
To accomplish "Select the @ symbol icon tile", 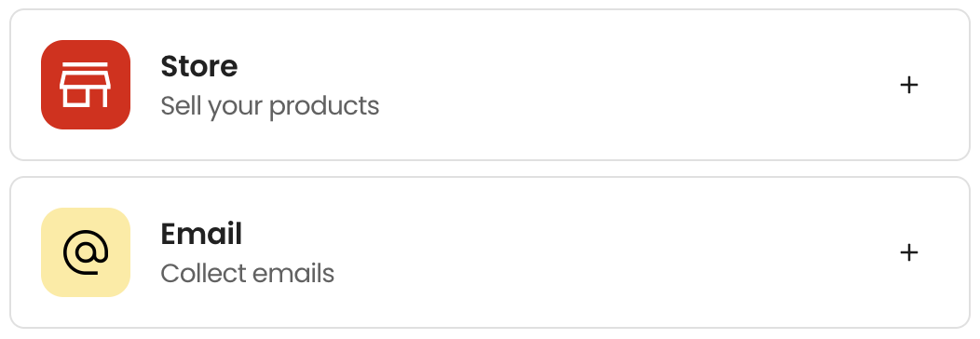I will click(x=86, y=252).
